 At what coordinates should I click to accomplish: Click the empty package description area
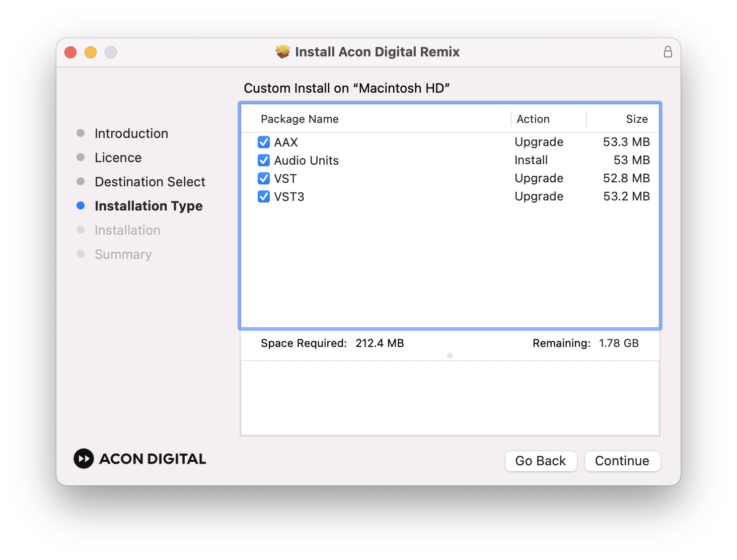[450, 398]
